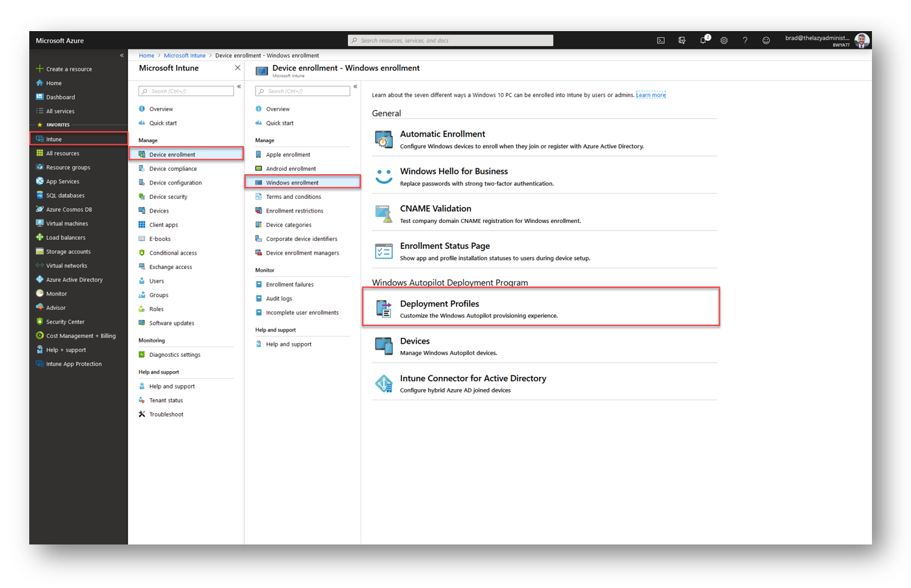Image resolution: width=911 pixels, height=588 pixels.
Task: Click Device enrollment blade search box
Action: pyautogui.click(x=302, y=91)
